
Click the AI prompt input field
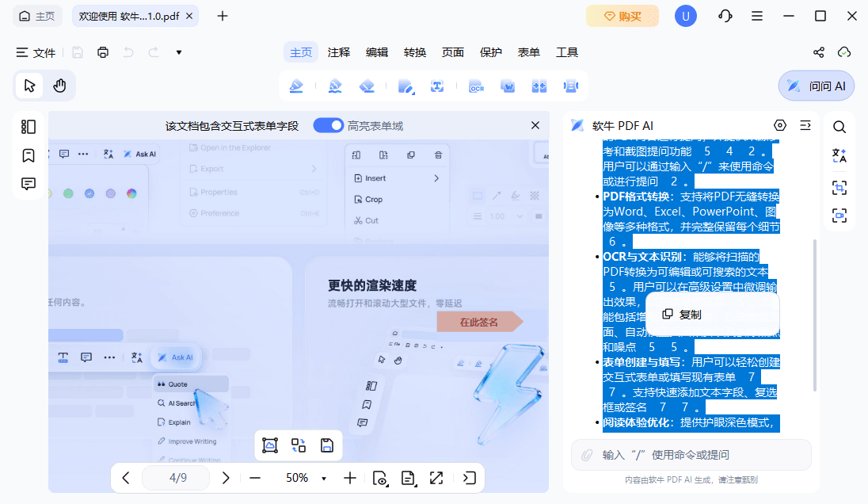[x=691, y=455]
